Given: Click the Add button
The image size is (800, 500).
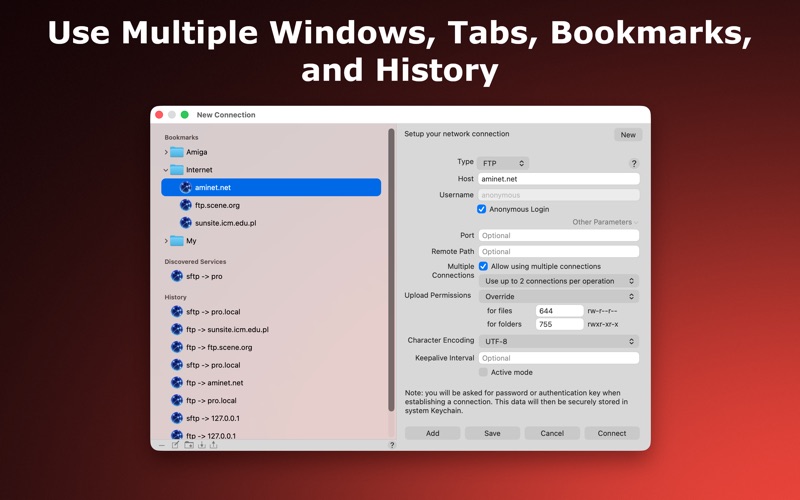Looking at the screenshot, I should pos(433,433).
